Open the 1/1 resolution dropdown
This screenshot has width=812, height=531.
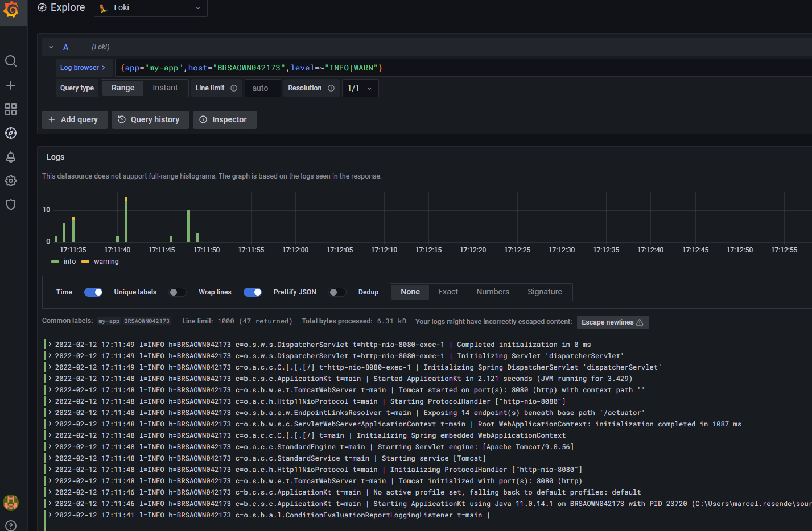point(360,88)
